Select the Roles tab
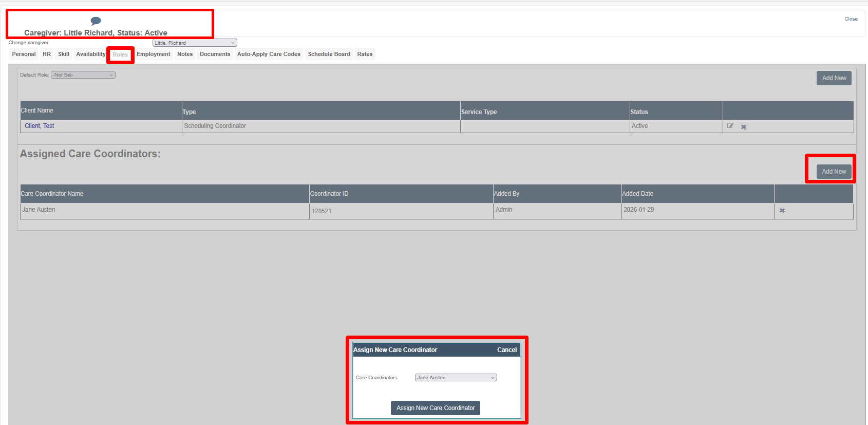The height and width of the screenshot is (425, 868). click(120, 54)
